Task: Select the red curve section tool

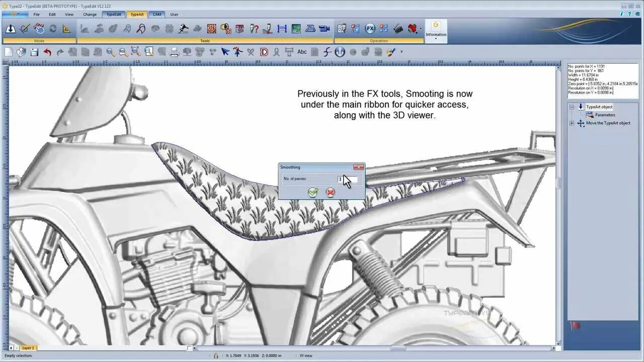Action: (x=141, y=29)
